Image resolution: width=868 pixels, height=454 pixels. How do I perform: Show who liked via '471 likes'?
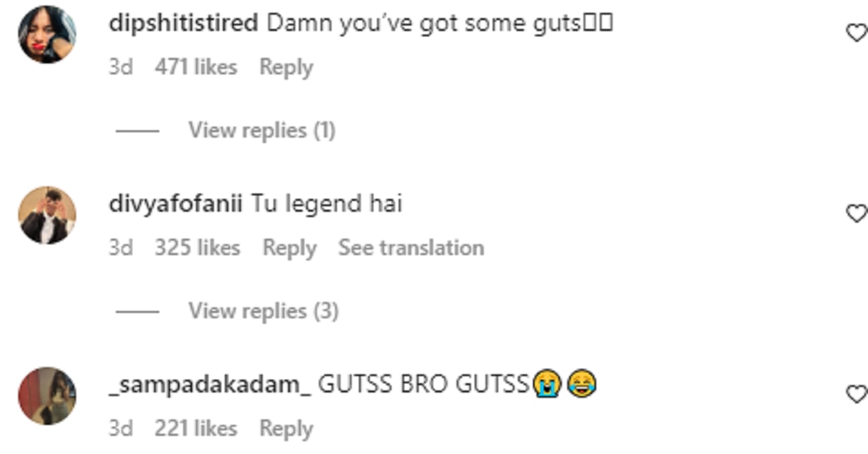[196, 67]
